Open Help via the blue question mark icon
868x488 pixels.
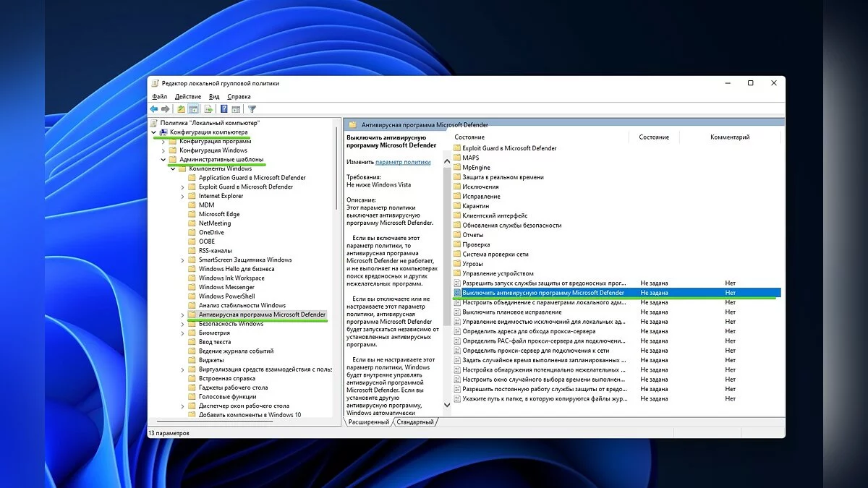(x=224, y=109)
